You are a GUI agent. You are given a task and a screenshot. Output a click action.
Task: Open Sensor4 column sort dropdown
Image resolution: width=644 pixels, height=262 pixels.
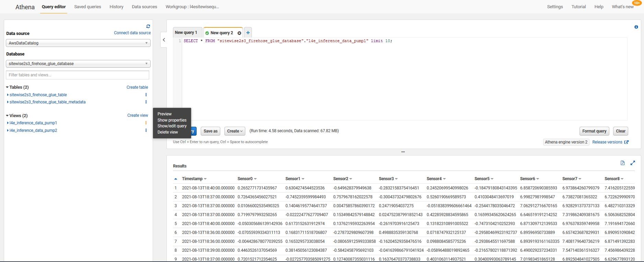pyautogui.click(x=444, y=179)
